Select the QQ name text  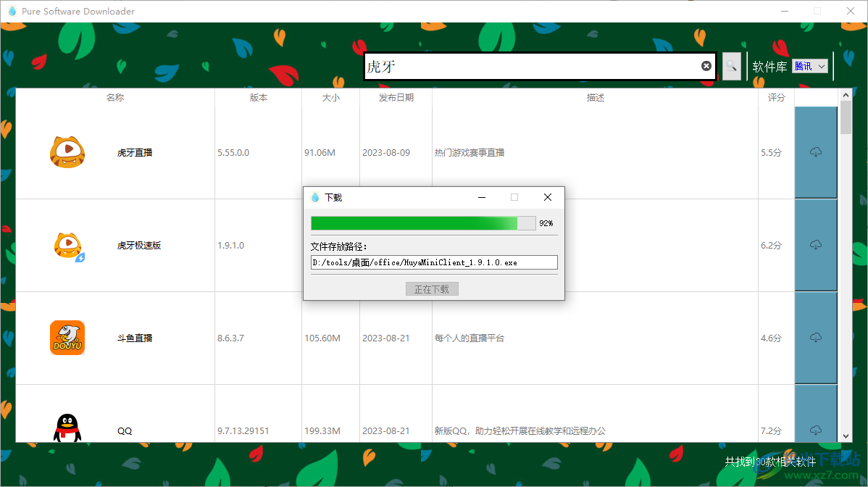tap(125, 431)
